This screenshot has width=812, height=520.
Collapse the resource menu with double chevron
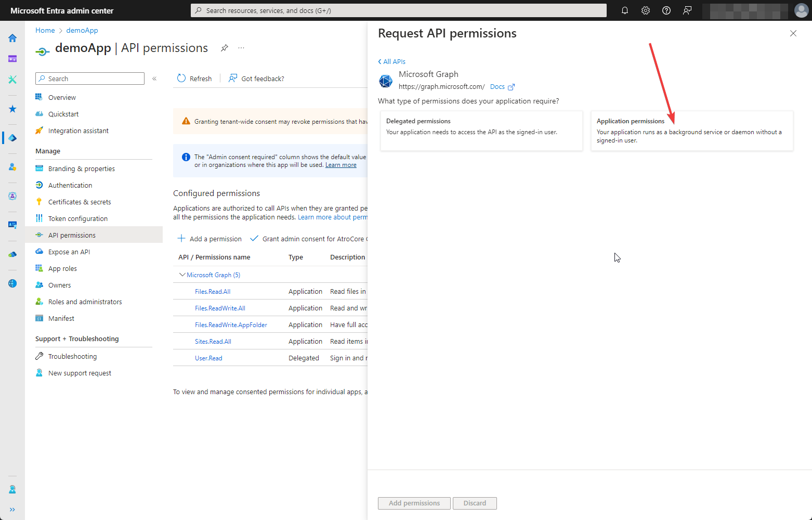(154, 79)
